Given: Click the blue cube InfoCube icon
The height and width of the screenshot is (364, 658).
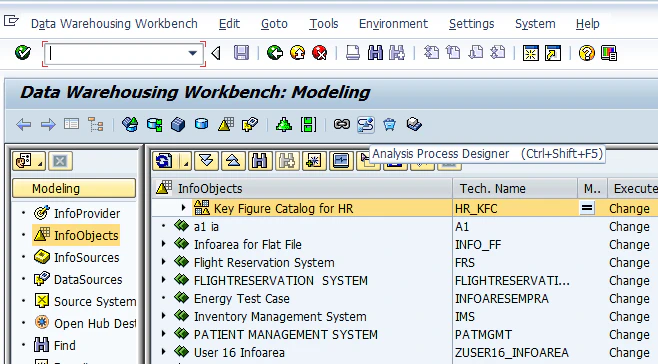Looking at the screenshot, I should pos(178,125).
